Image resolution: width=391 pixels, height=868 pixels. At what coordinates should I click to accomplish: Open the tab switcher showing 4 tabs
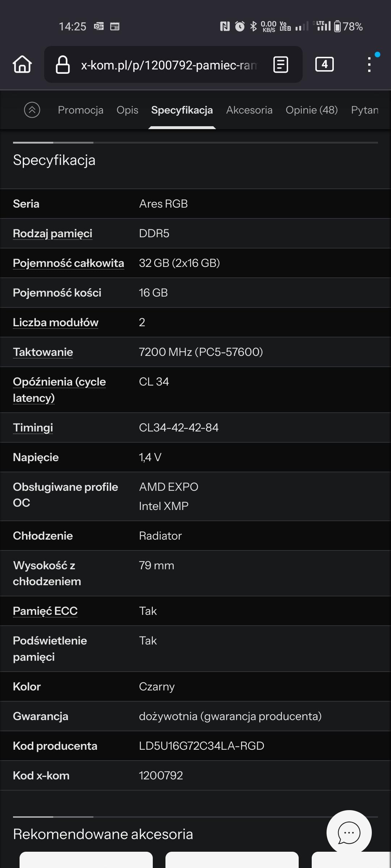[324, 64]
